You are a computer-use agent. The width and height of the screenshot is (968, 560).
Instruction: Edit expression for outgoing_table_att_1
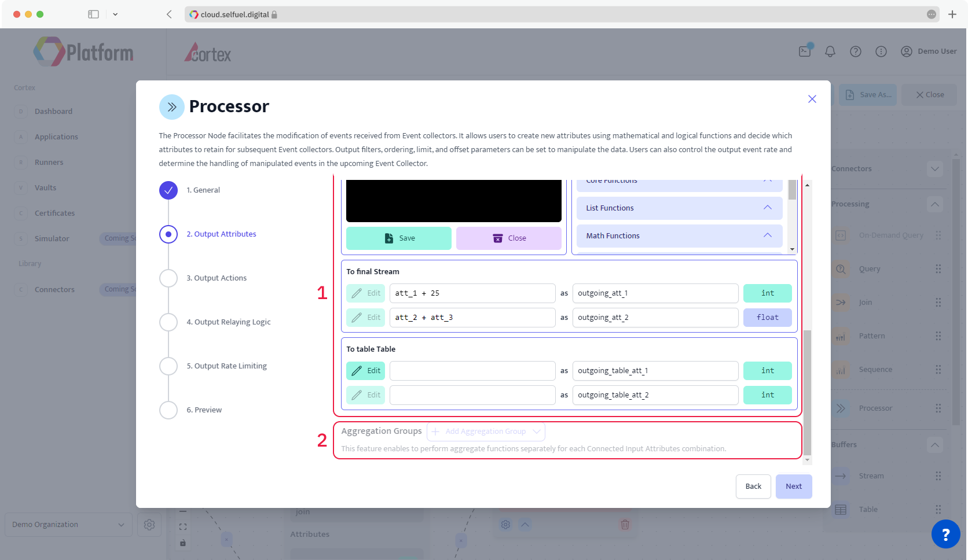pos(366,371)
